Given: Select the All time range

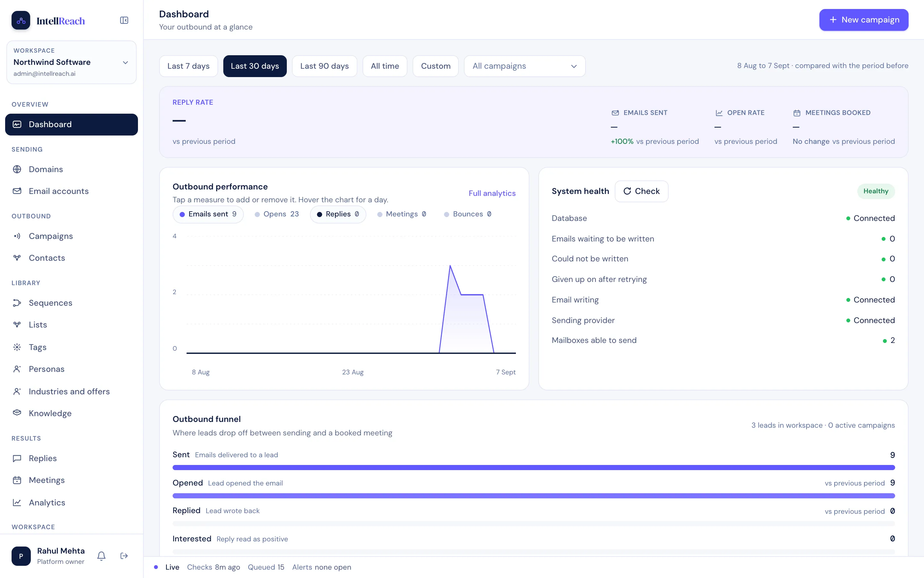Looking at the screenshot, I should (385, 66).
